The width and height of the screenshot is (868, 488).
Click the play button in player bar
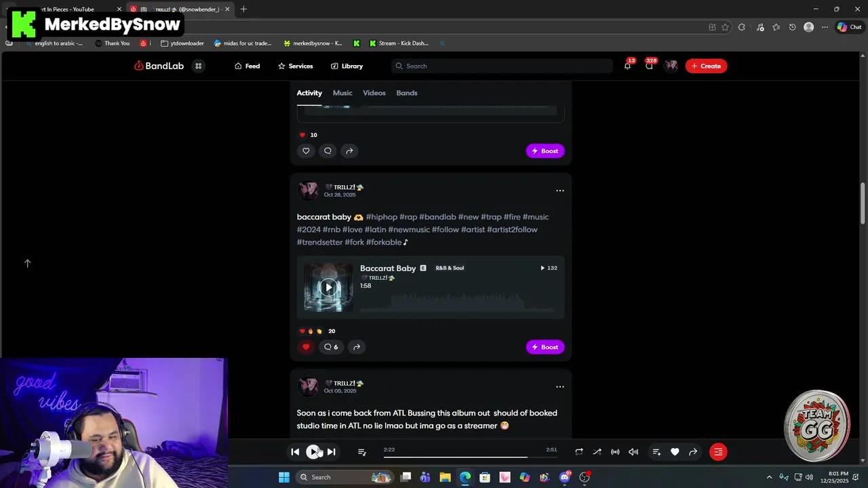pos(313,452)
